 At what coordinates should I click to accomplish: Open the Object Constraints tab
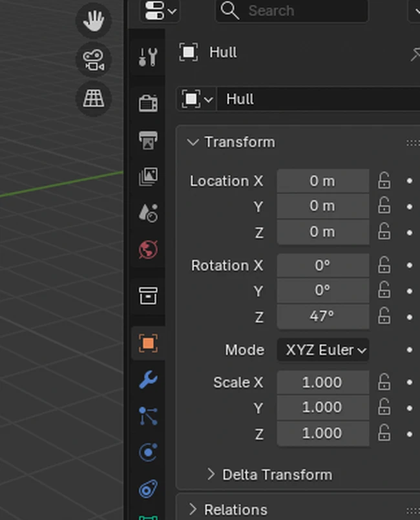point(148,489)
